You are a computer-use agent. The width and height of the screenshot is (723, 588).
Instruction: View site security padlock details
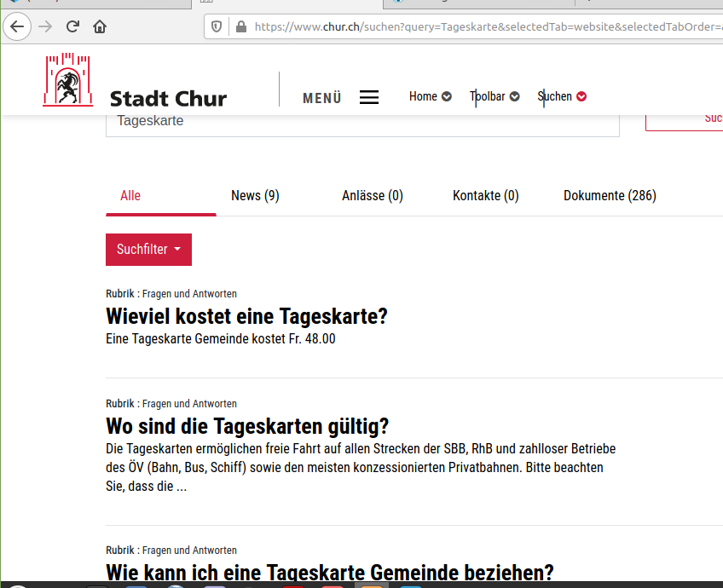pos(241,26)
